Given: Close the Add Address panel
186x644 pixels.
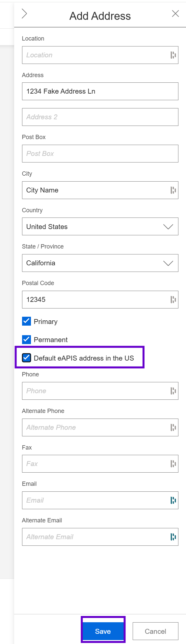Looking at the screenshot, I should 175,14.
